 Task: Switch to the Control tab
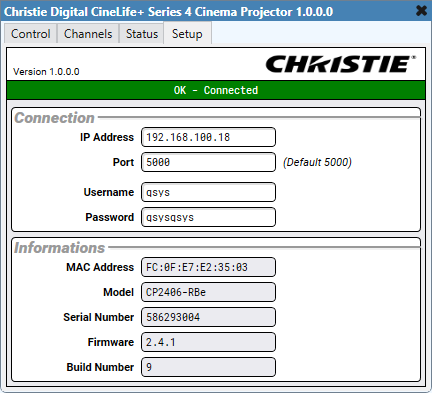click(x=31, y=34)
